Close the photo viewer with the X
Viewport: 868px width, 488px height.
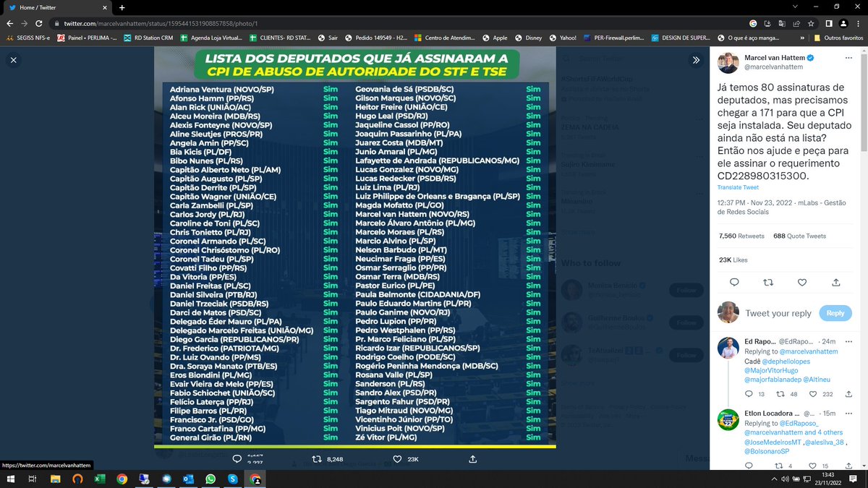coord(13,61)
